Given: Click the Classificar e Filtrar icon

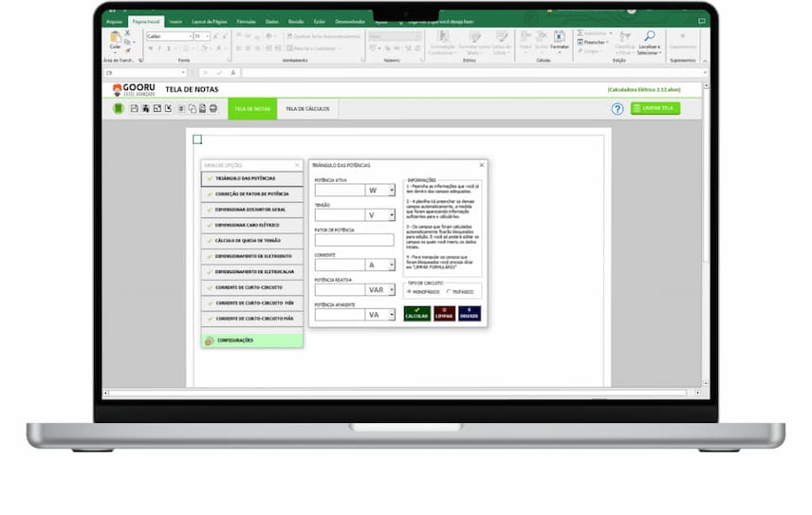Looking at the screenshot, I should point(625,36).
